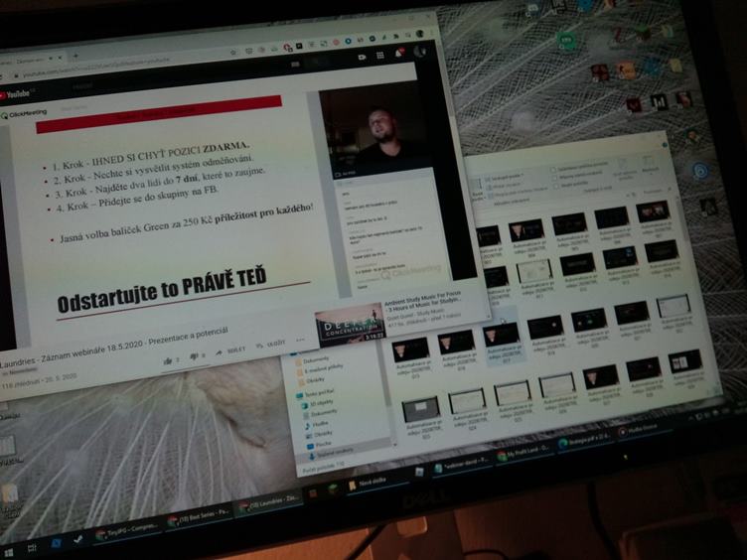Open blue circular desktop icon at right edge
The height and width of the screenshot is (560, 747).
point(700,170)
